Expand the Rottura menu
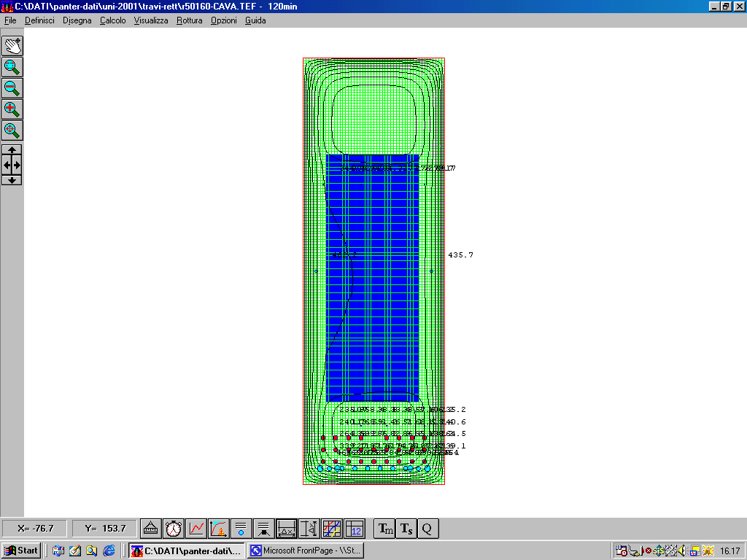The height and width of the screenshot is (560, 747). pyautogui.click(x=189, y=20)
